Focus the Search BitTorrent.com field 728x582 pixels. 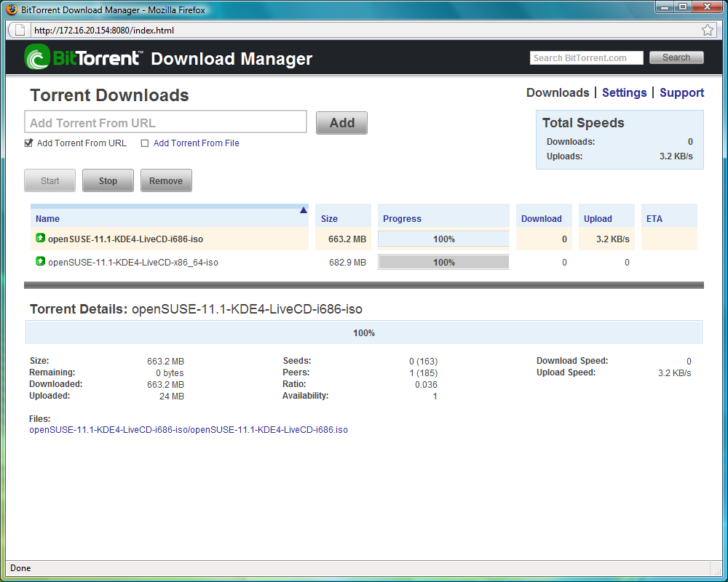coord(586,58)
